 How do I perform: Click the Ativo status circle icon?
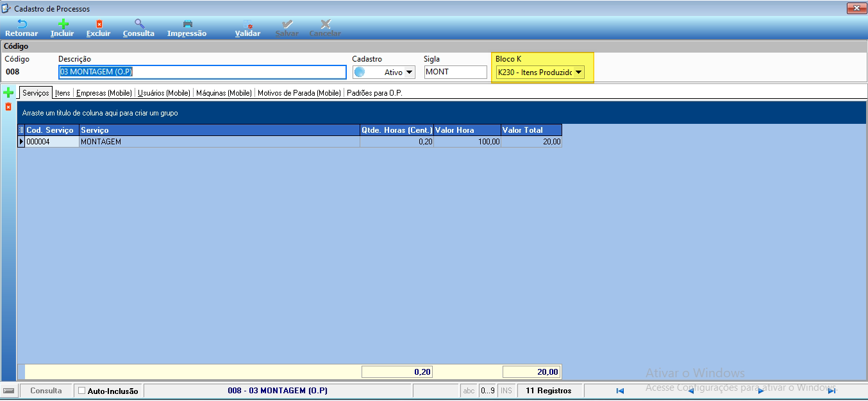[x=360, y=73]
